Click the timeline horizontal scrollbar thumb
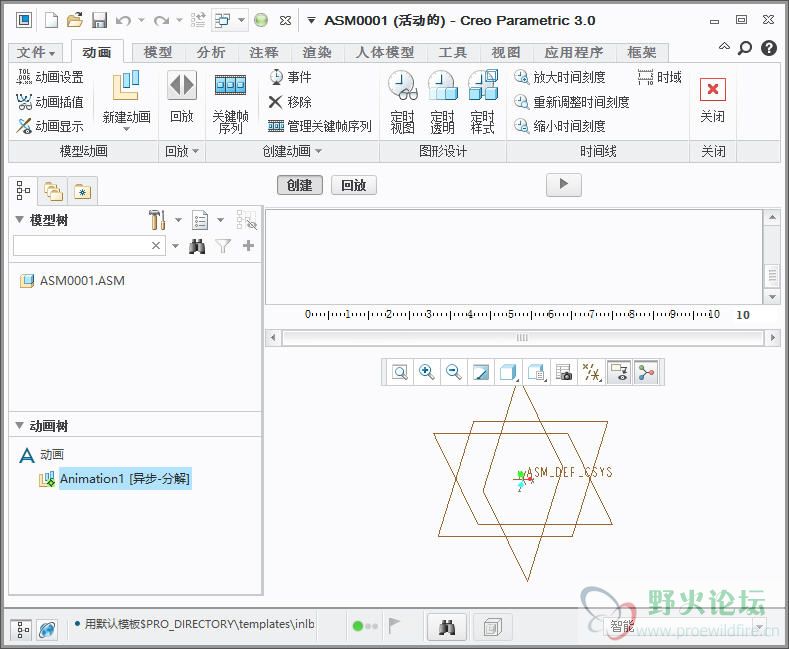The image size is (789, 649). pos(522,338)
